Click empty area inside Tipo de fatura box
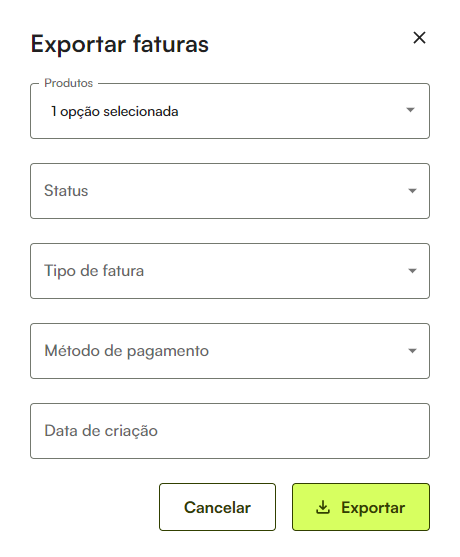 pyautogui.click(x=277, y=271)
